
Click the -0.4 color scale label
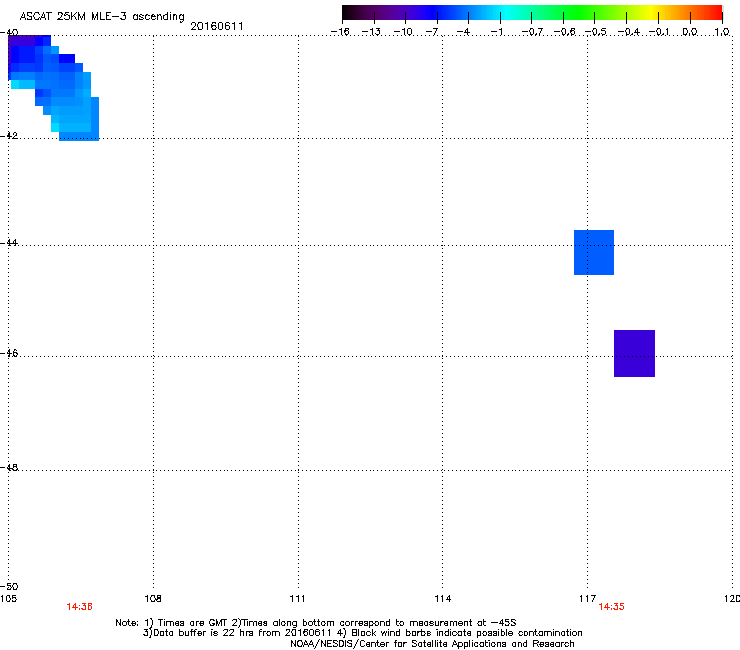coord(629,32)
